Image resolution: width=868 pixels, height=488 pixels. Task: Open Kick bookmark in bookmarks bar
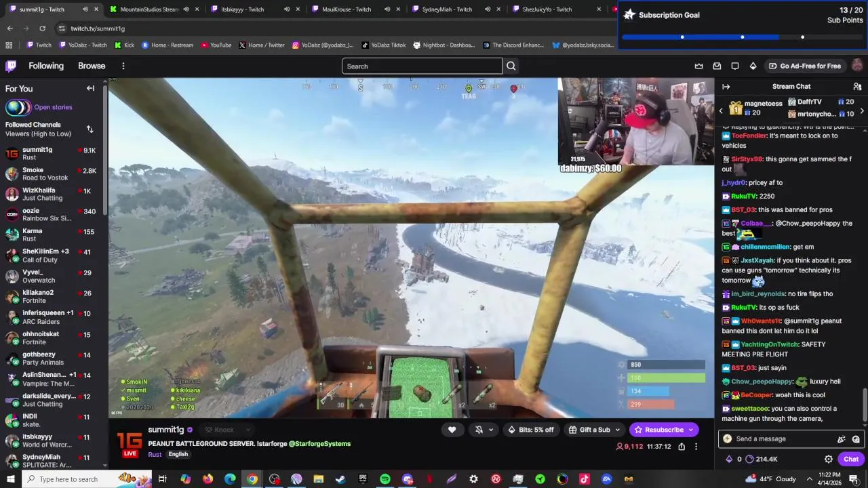(x=124, y=45)
